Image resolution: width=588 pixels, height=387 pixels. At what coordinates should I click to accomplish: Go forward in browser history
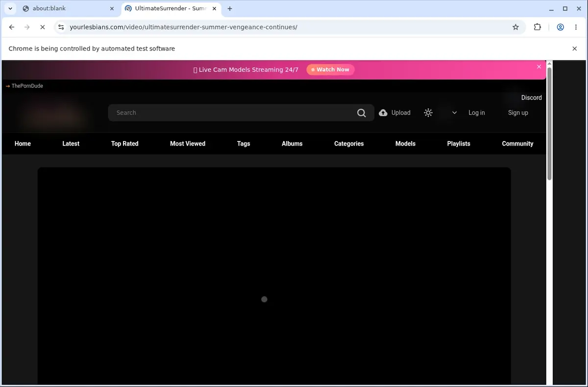pos(27,27)
